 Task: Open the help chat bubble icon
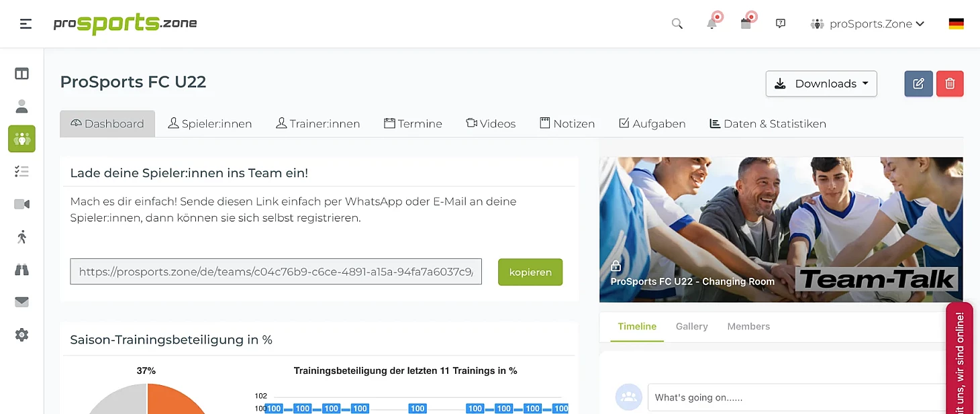pos(780,24)
